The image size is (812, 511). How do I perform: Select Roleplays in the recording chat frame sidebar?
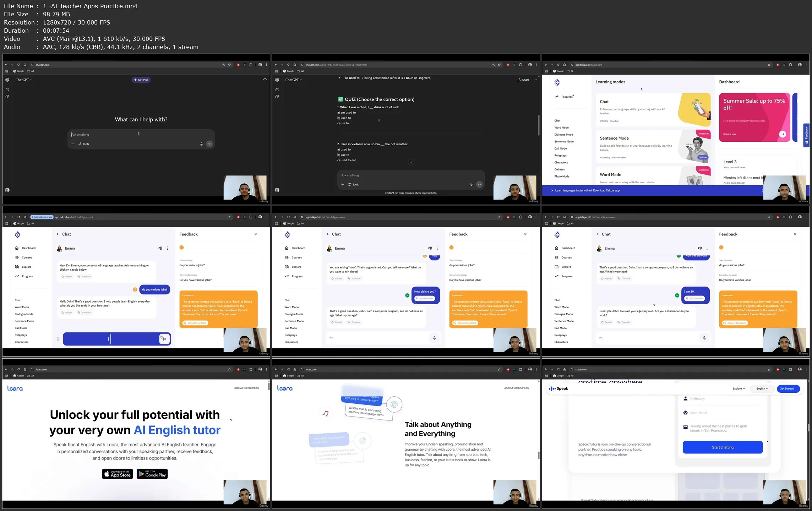point(21,335)
